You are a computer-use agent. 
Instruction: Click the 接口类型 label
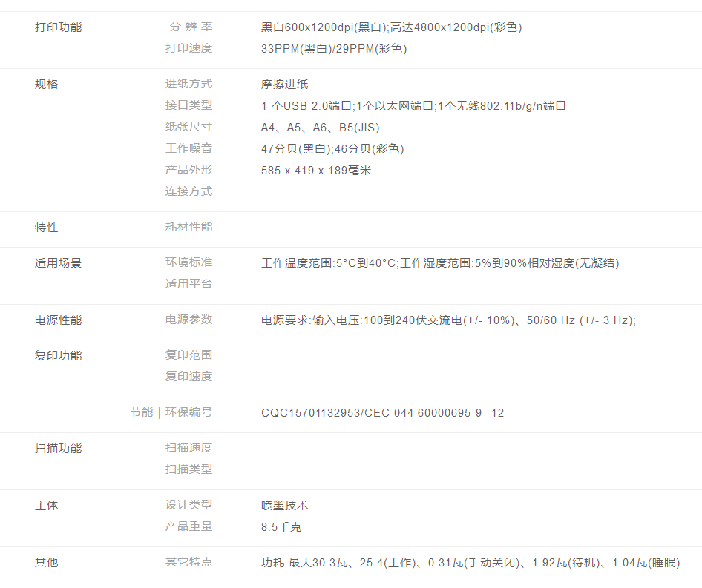pyautogui.click(x=188, y=105)
